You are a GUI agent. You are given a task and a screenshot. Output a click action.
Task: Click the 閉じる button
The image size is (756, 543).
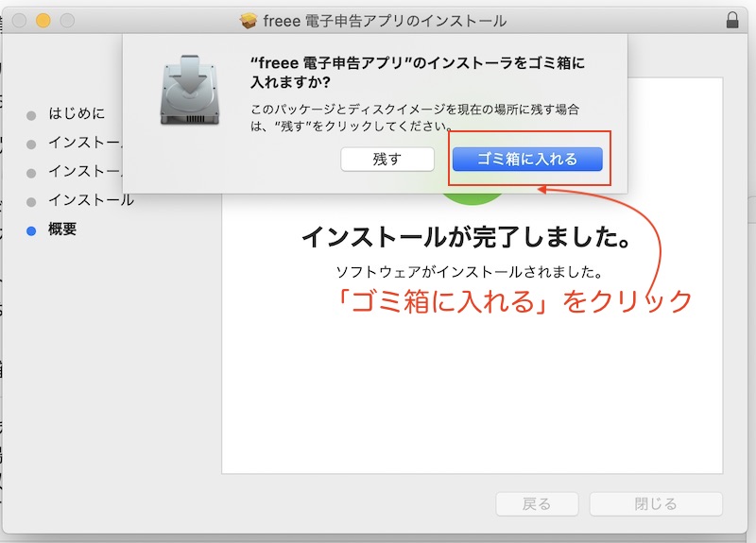tap(656, 504)
